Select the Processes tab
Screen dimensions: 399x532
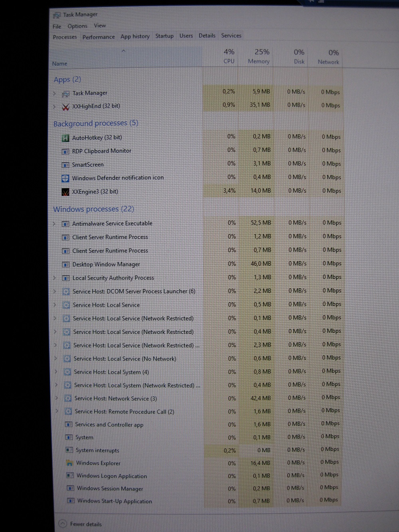coord(65,37)
